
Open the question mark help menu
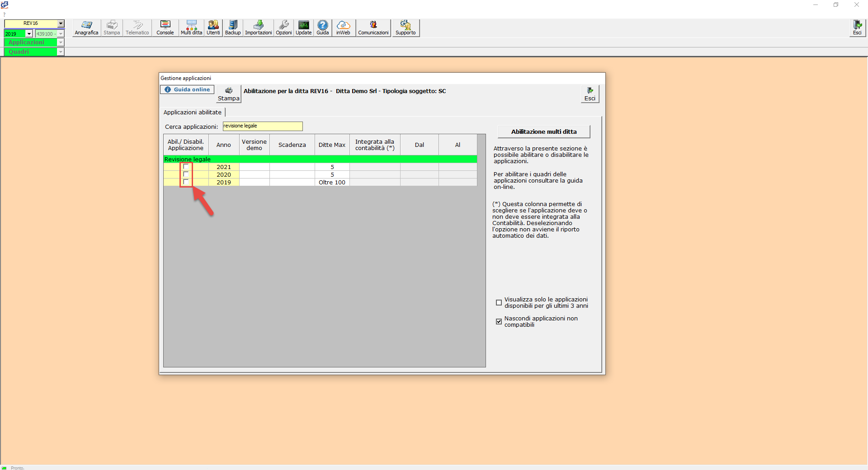4,15
